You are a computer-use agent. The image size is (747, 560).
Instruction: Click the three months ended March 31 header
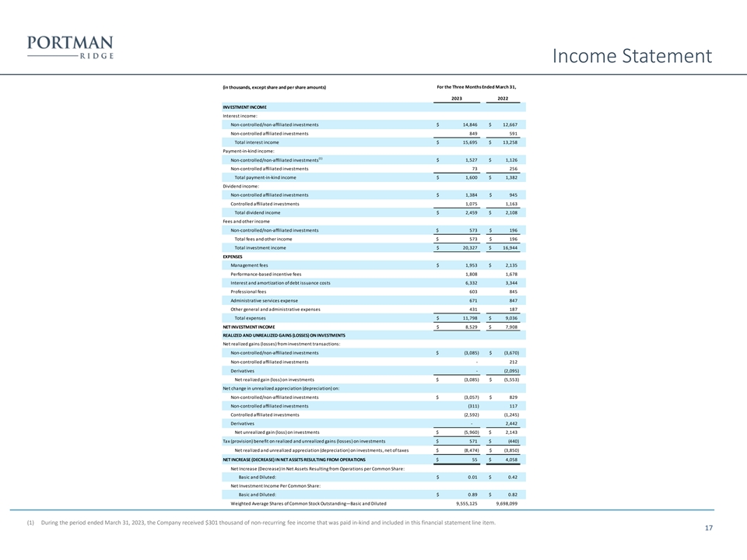(x=476, y=86)
